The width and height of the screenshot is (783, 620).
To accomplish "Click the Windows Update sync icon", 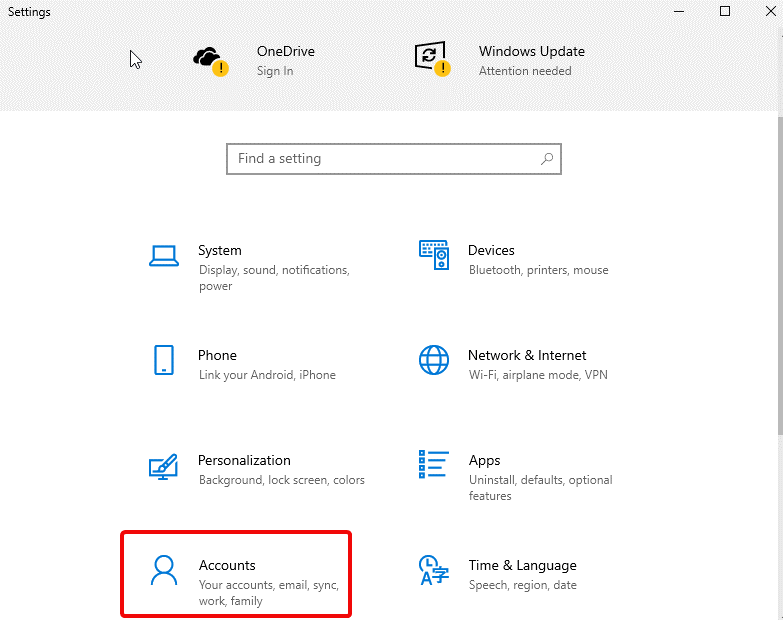I will pos(432,58).
